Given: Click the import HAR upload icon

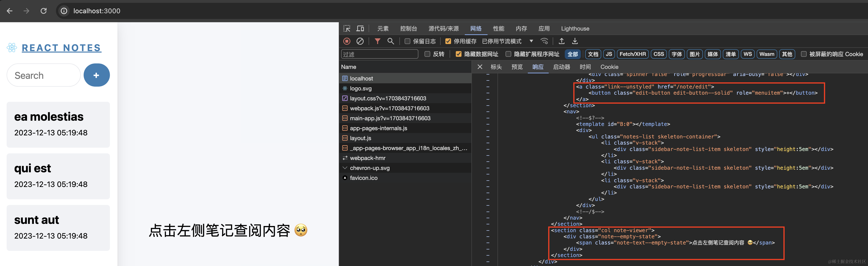Looking at the screenshot, I should click(x=561, y=41).
